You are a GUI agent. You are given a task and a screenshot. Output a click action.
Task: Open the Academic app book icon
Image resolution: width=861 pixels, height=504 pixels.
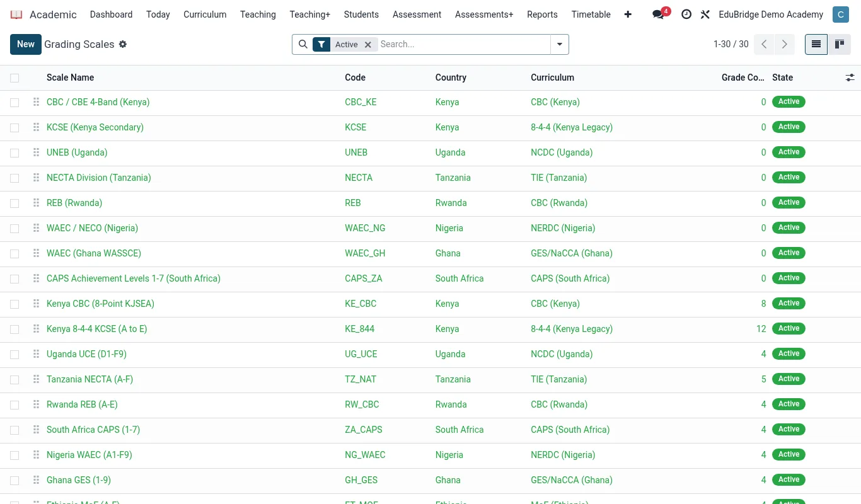pyautogui.click(x=16, y=14)
